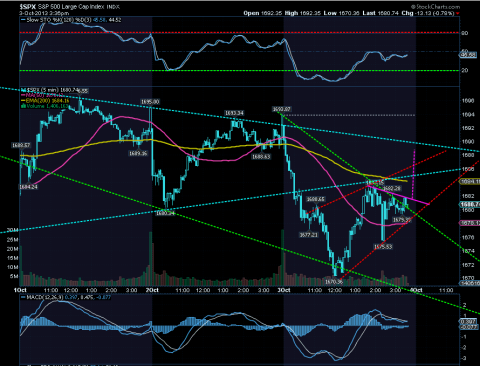This screenshot has width=480, height=366.
Task: Click the -3 tick on the MACD axis
Action: [x=465, y=358]
